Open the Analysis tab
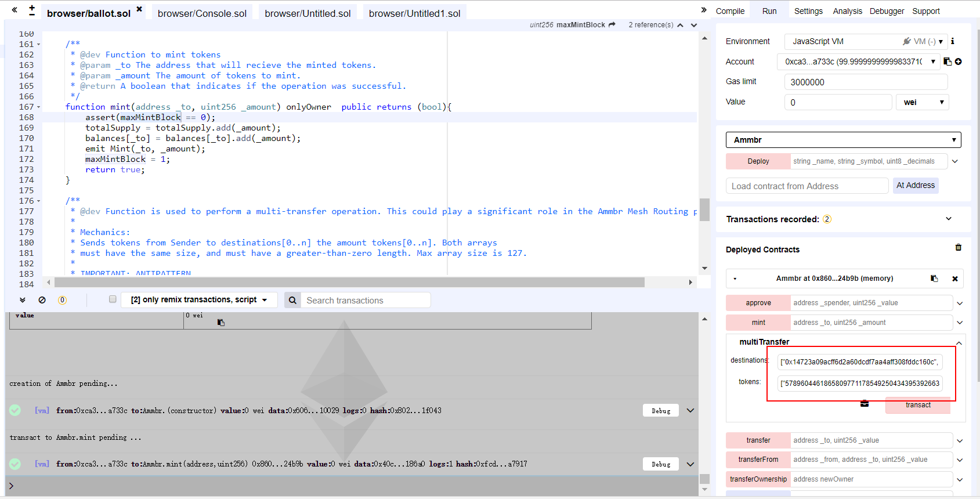 click(x=848, y=11)
